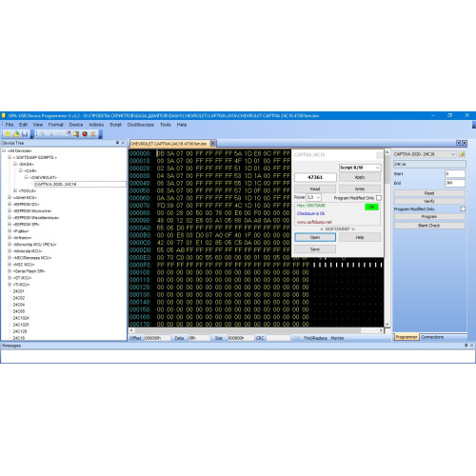Click the mileage value field showing 47361
Screen dimensions: 476x476
click(x=315, y=177)
